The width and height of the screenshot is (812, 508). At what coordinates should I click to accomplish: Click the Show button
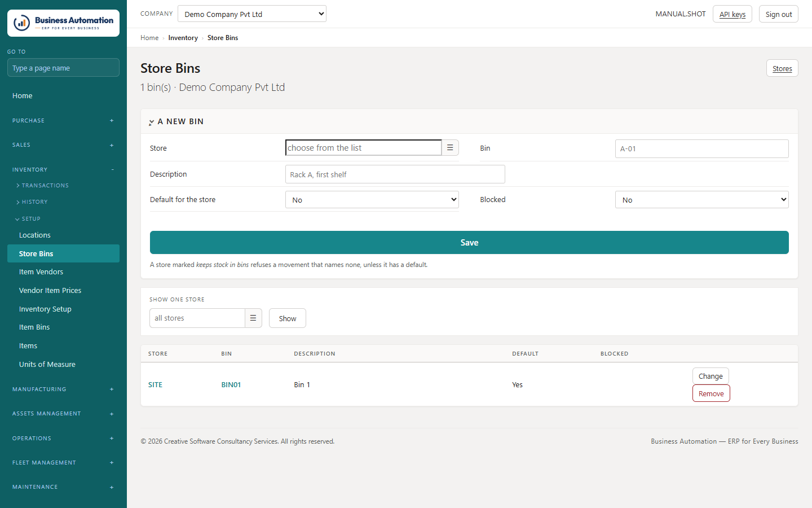pyautogui.click(x=288, y=318)
